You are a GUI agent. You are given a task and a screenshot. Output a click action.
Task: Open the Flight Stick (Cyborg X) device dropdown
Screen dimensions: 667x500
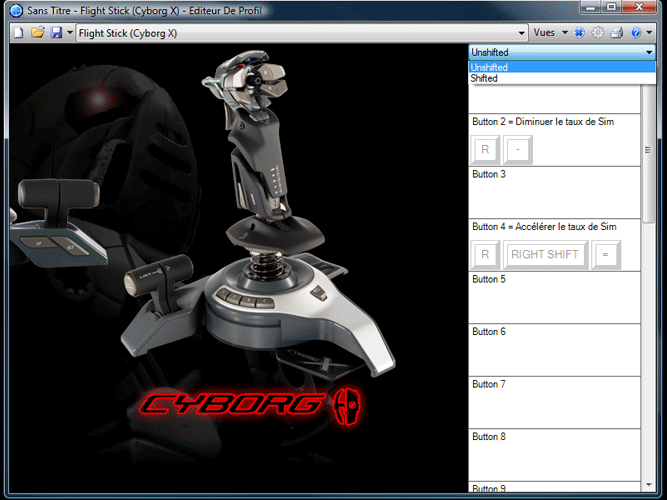(302, 33)
